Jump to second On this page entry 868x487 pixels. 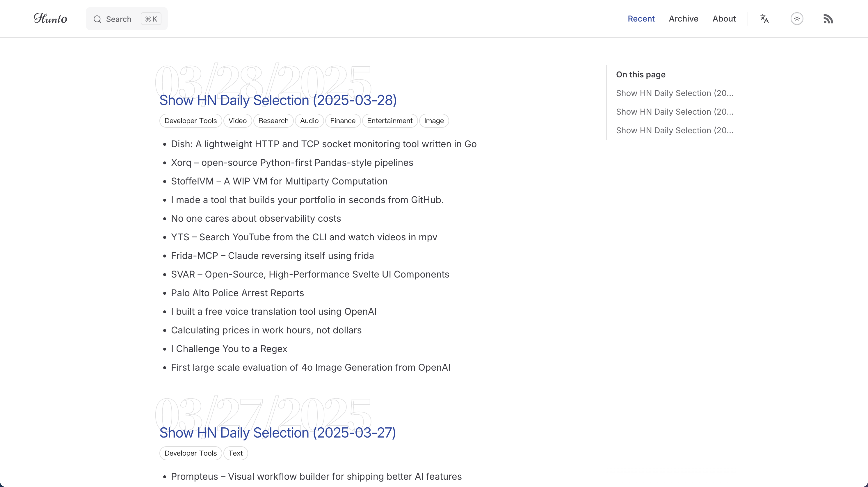coord(675,111)
